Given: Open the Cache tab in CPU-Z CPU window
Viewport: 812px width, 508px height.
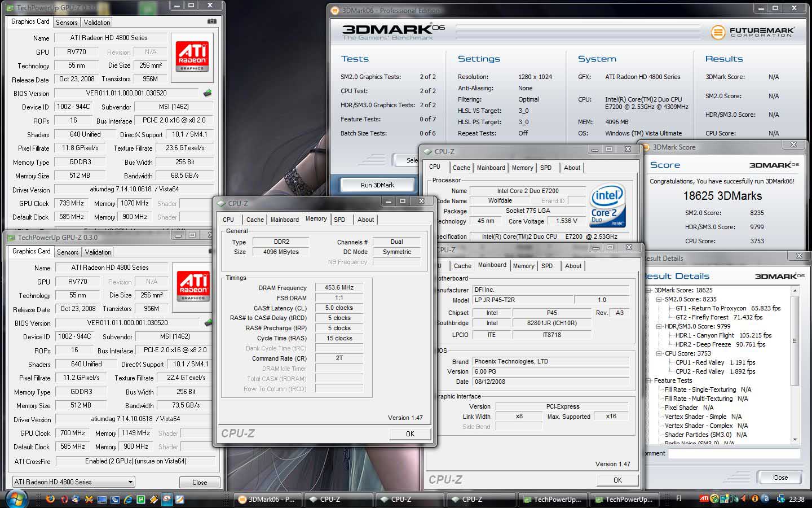Looking at the screenshot, I should pyautogui.click(x=461, y=168).
